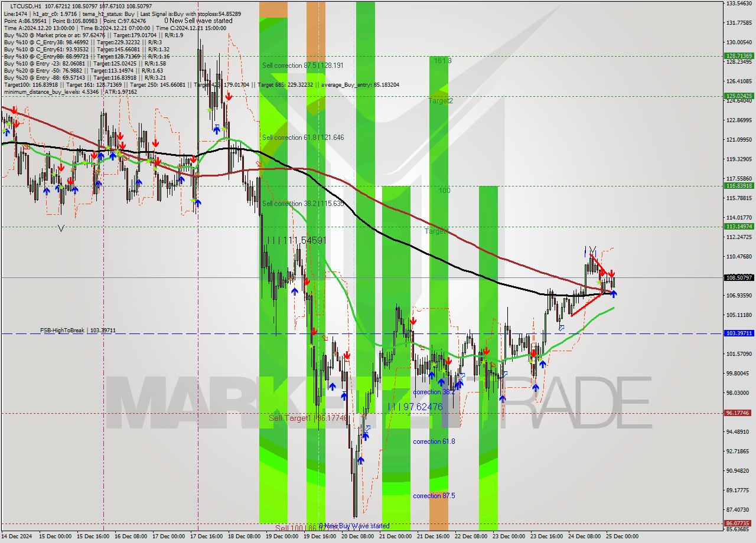Viewport: 756px width, 543px height.
Task: Click the 121.09950 price axis value
Action: point(739,140)
